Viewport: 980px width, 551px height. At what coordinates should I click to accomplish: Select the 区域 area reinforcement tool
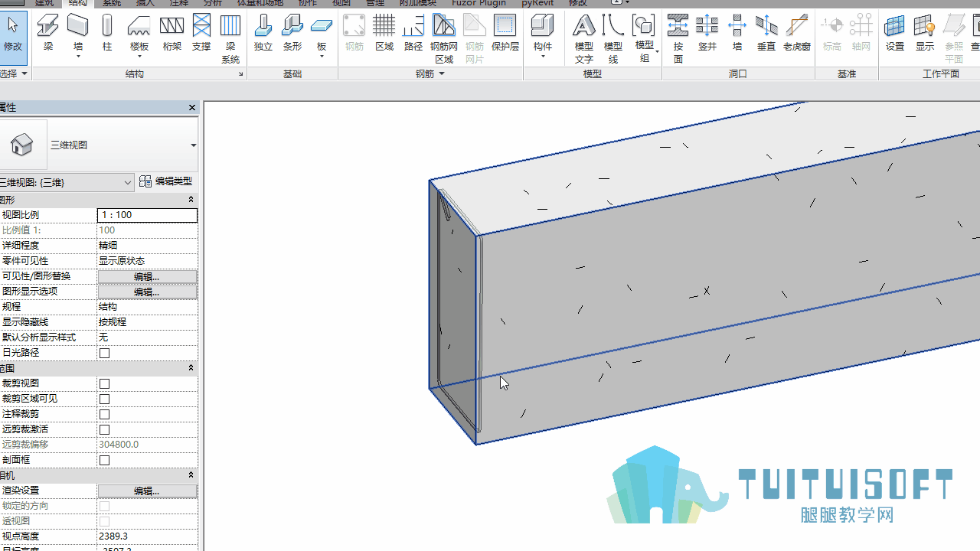(x=384, y=33)
